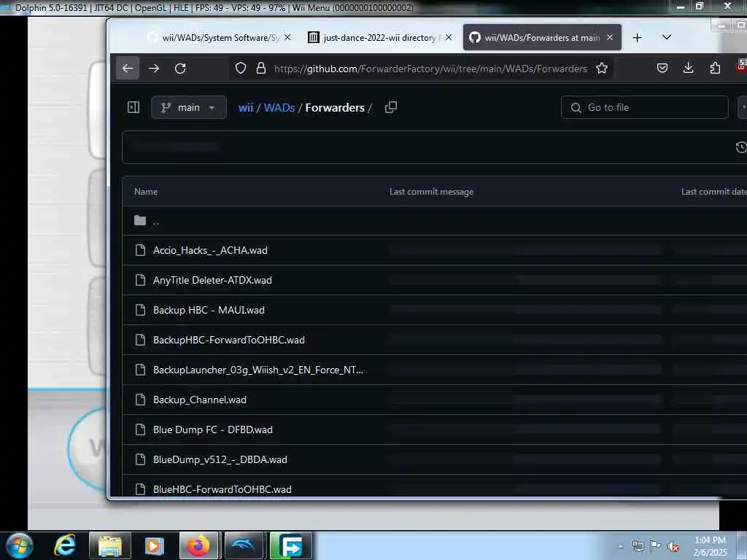Open the Firefox downloads panel
This screenshot has width=747, height=560.
coord(689,69)
